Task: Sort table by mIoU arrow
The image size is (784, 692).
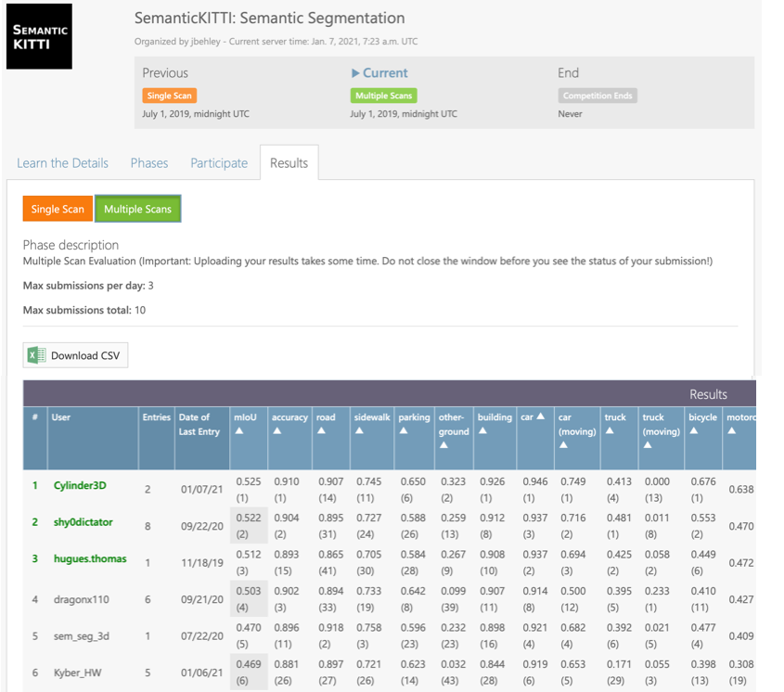Action: (239, 431)
